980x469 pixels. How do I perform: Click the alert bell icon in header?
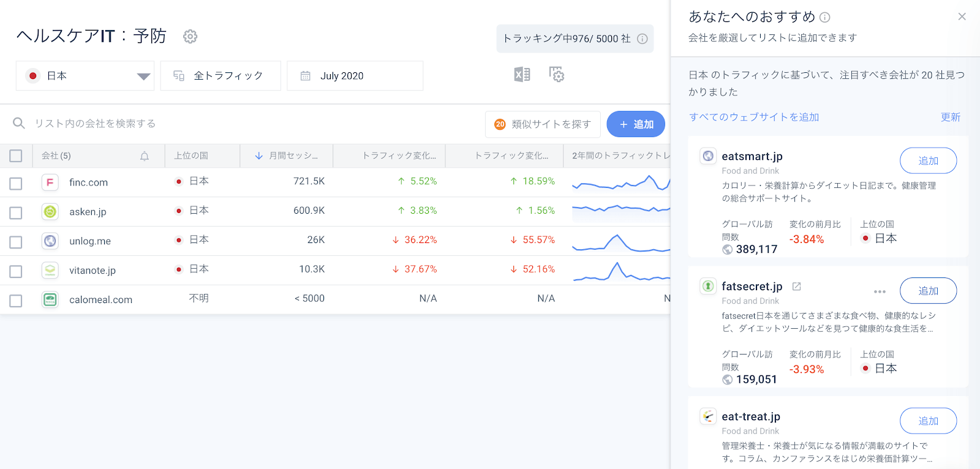[x=145, y=156]
